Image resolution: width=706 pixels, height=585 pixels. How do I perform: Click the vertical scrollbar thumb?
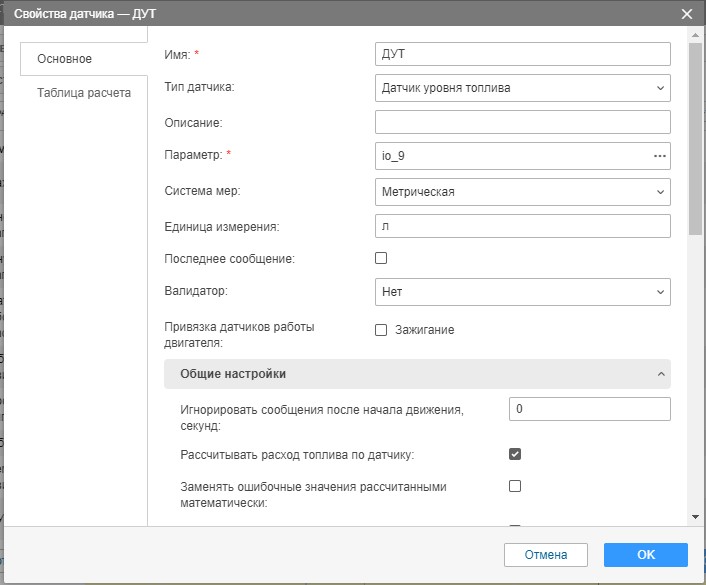(696, 140)
